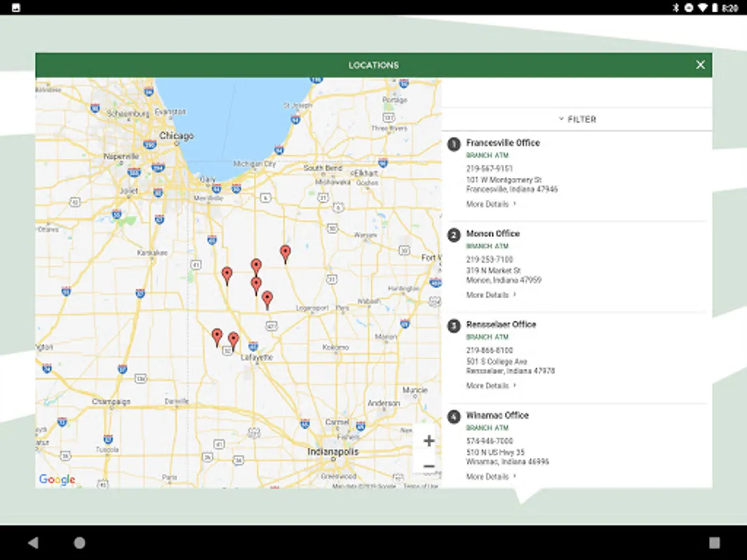Image resolution: width=747 pixels, height=560 pixels.
Task: Close the Locations dialog
Action: (x=700, y=65)
